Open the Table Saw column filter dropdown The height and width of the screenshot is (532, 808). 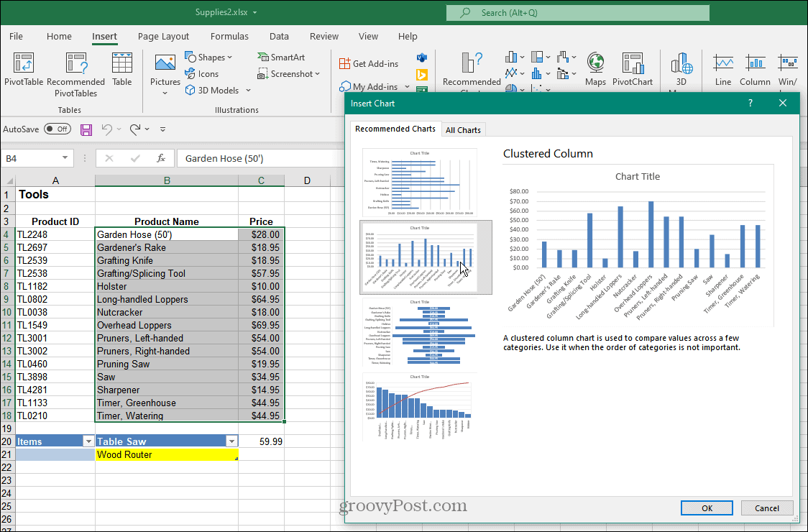(x=232, y=441)
